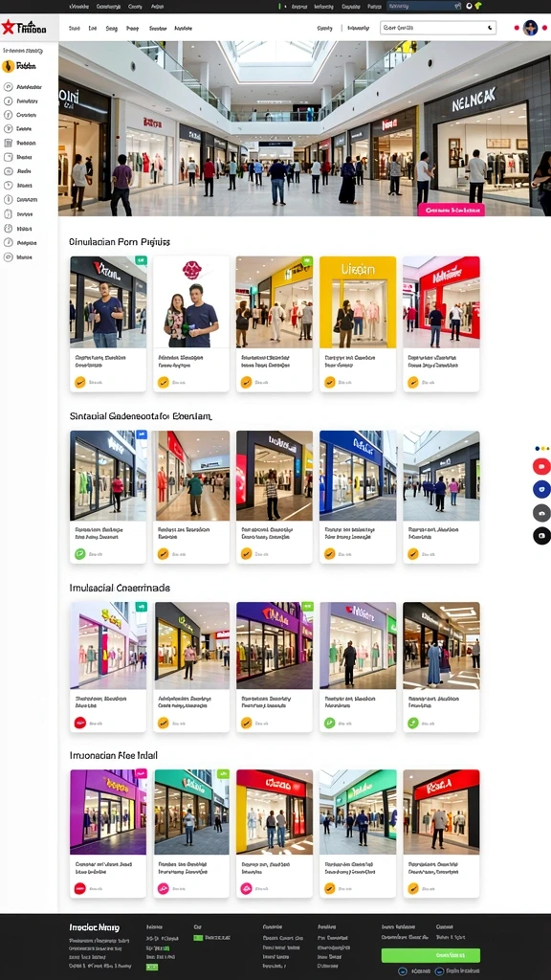Click the wide green button in the footer

(x=431, y=955)
